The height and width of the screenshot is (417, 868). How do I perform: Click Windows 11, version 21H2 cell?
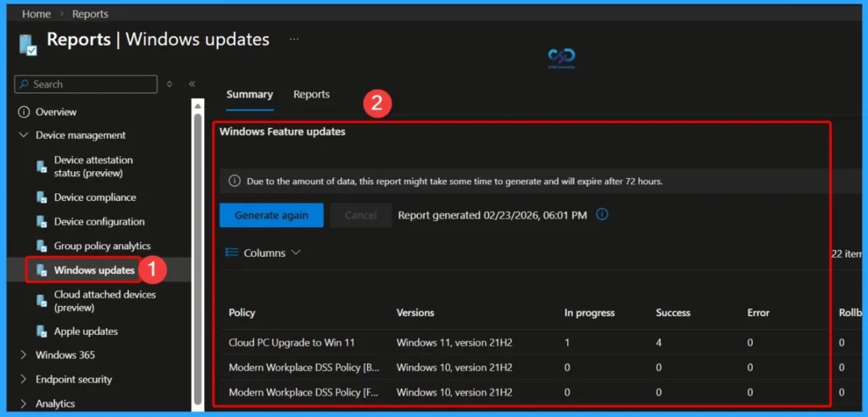tap(454, 342)
